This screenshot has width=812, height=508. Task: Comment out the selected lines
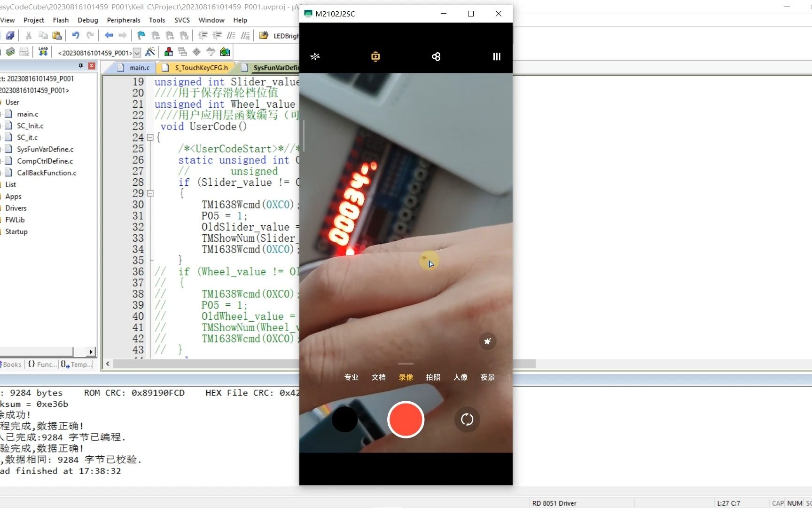231,35
